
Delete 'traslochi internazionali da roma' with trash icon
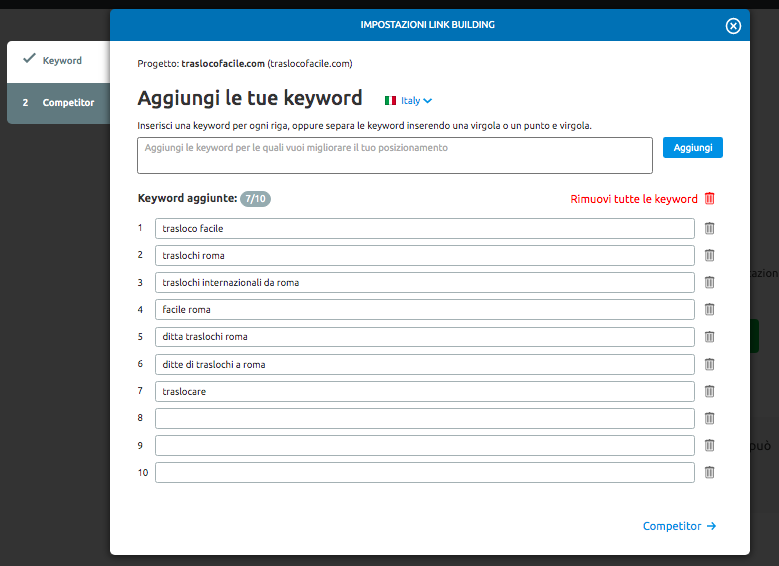709,282
